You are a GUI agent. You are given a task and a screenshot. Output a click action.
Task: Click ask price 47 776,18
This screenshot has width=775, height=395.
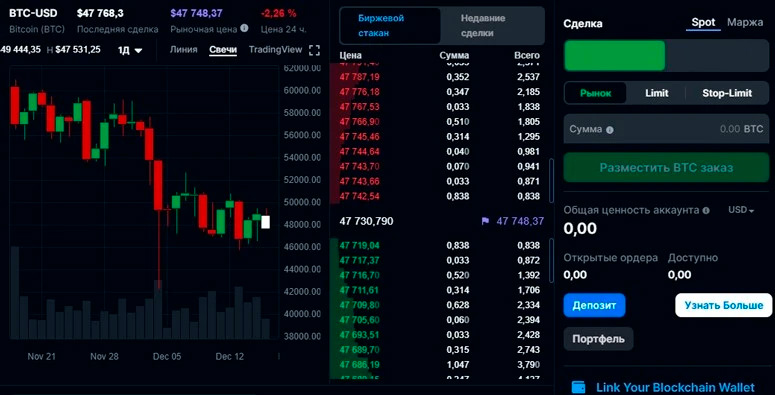click(359, 92)
